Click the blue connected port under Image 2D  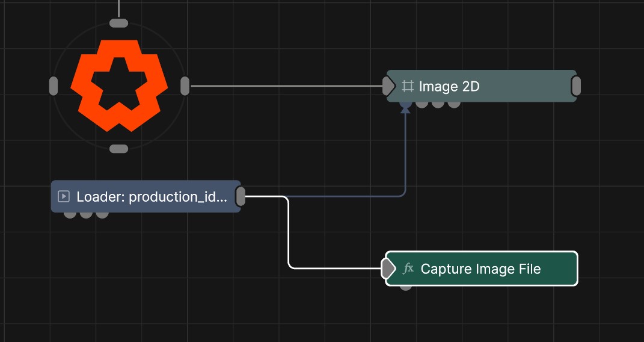(x=406, y=104)
